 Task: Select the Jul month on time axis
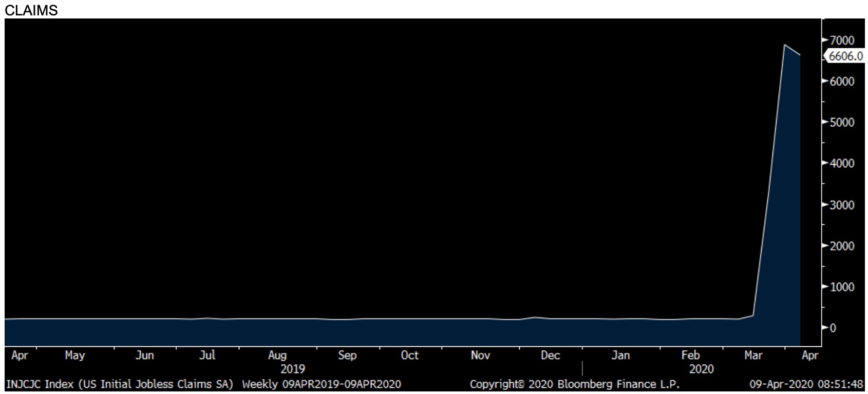207,356
